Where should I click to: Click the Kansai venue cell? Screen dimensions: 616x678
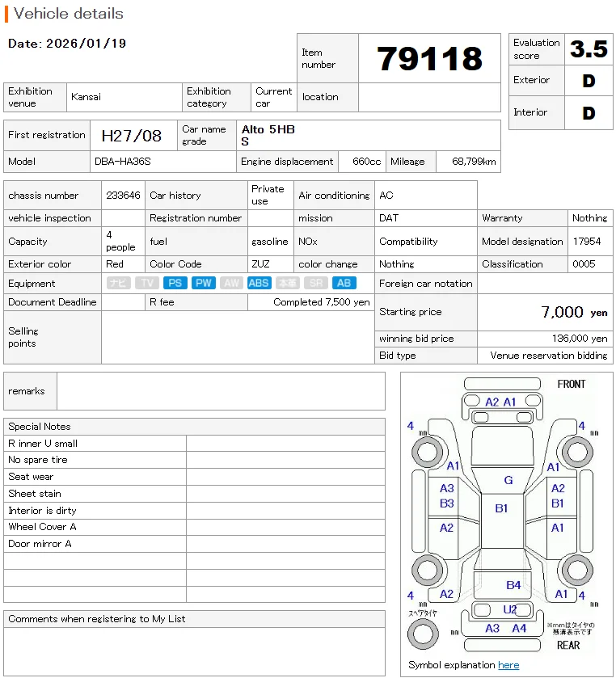pos(124,97)
